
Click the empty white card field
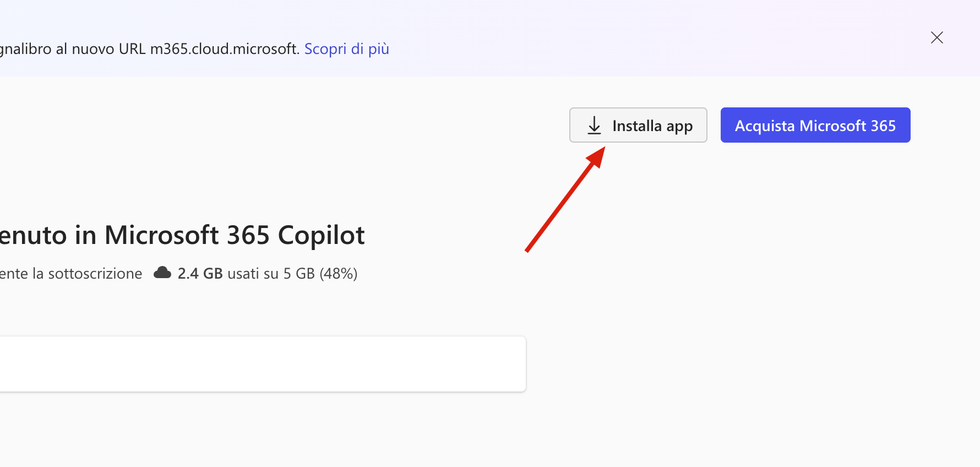(263, 364)
